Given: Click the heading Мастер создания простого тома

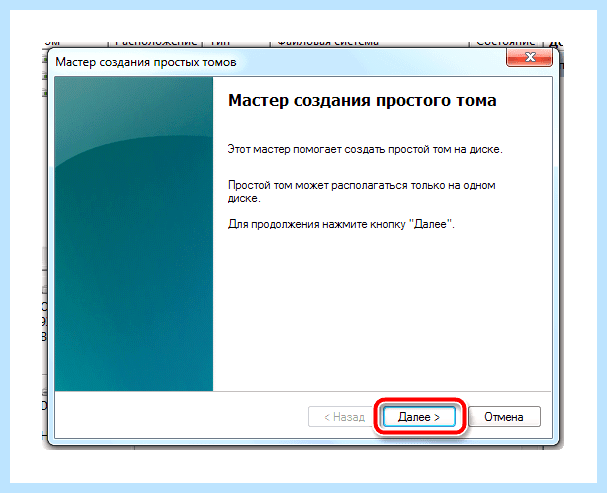Looking at the screenshot, I should [x=362, y=101].
